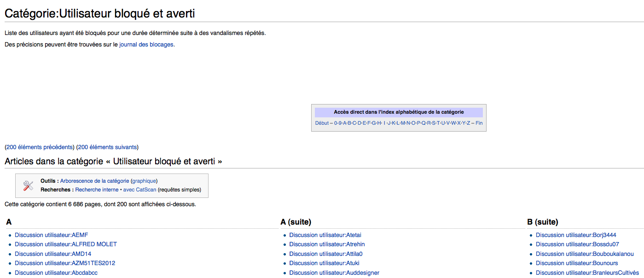Select letter M in the alphabetical index
The width and height of the screenshot is (644, 278).
tap(403, 123)
